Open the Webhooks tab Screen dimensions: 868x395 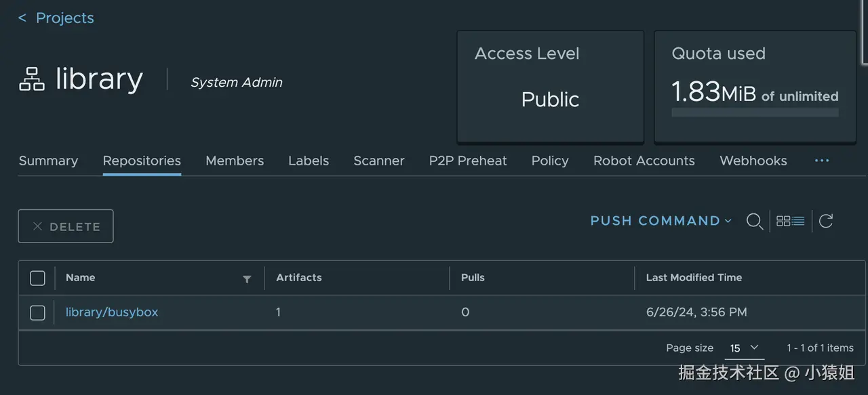coord(753,161)
